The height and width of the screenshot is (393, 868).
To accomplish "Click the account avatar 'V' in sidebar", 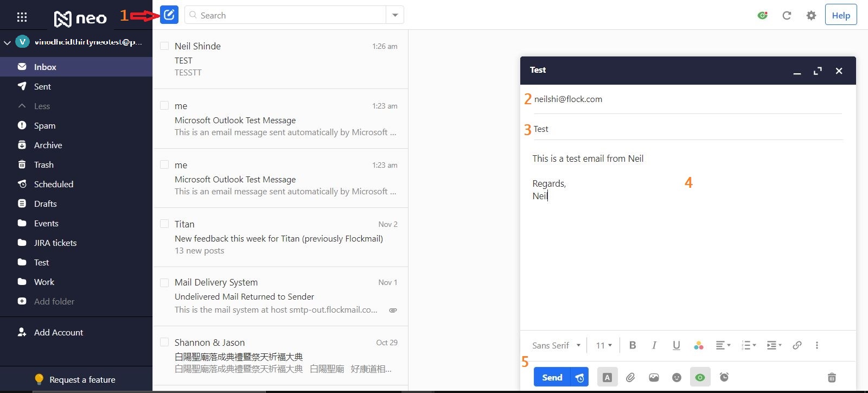I will (22, 41).
